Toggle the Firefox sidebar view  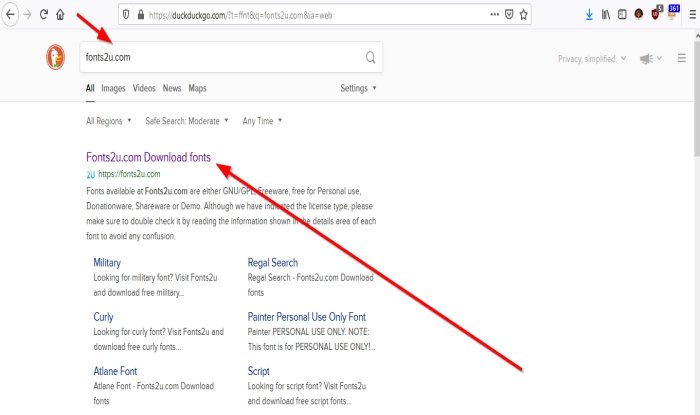coord(622,16)
